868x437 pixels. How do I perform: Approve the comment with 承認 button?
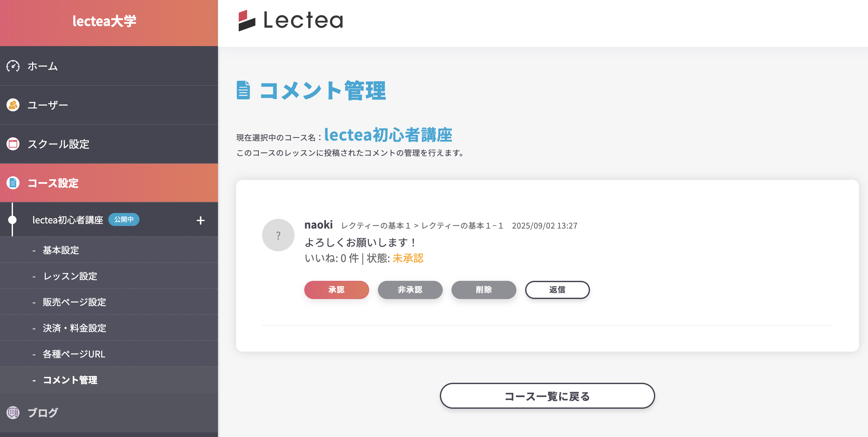[336, 290]
